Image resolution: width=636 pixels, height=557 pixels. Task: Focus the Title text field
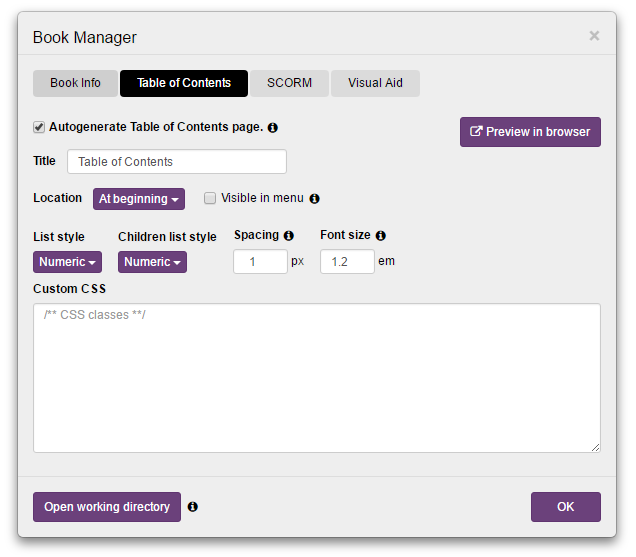[x=177, y=162]
